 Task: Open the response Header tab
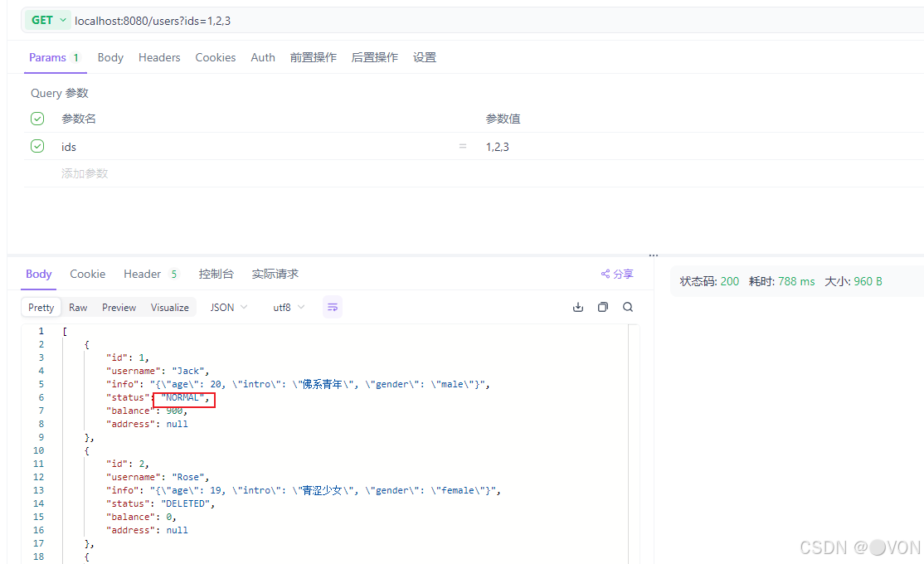(149, 274)
